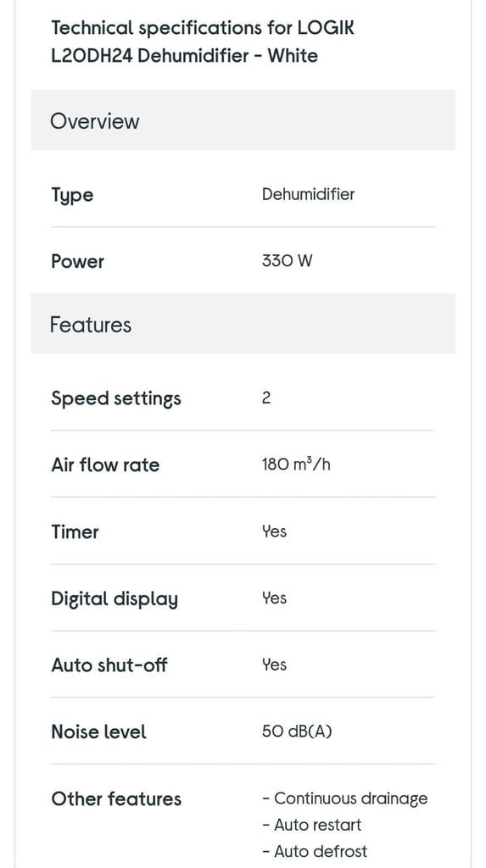
Task: Click the Continuous drainage feature text
Action: pos(345,798)
